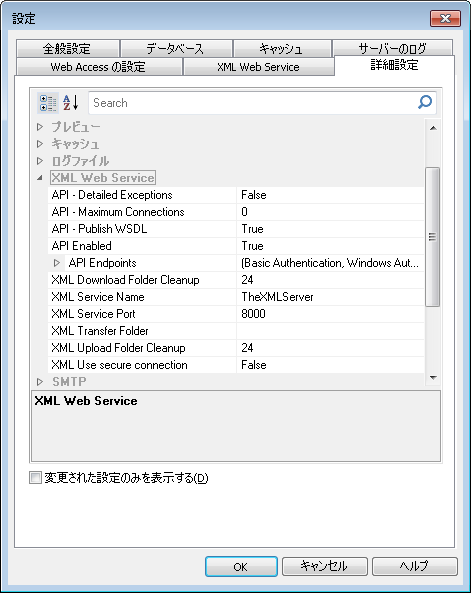Expand the ログファイル category

(40, 161)
